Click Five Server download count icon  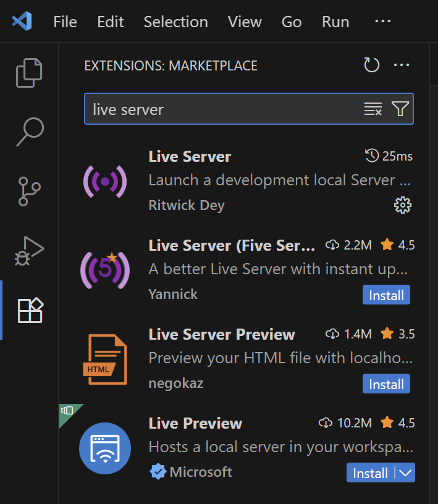tap(332, 245)
